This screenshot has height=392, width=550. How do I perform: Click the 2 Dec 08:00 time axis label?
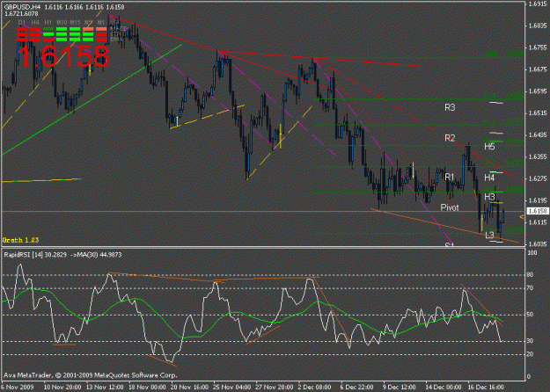tap(315, 387)
